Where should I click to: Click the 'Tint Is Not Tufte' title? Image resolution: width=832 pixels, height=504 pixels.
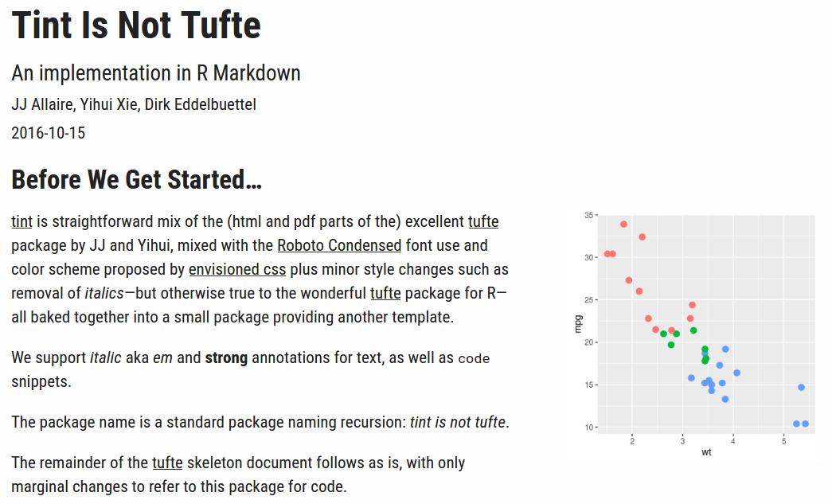(x=136, y=25)
